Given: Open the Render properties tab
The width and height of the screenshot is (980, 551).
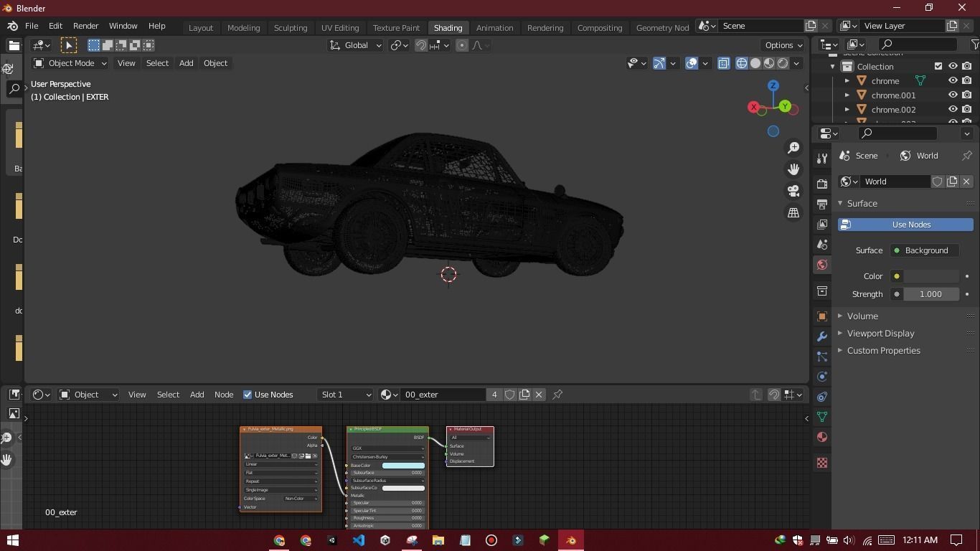Looking at the screenshot, I should coord(822,184).
